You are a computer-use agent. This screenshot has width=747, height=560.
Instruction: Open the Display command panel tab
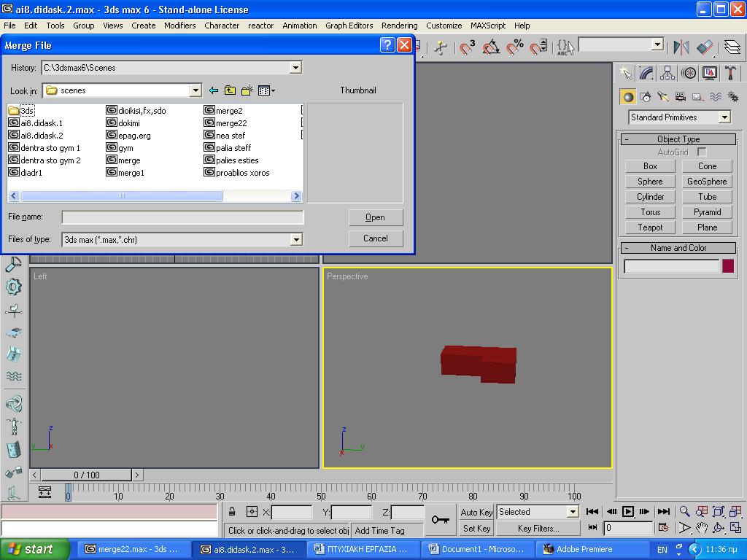pos(709,73)
